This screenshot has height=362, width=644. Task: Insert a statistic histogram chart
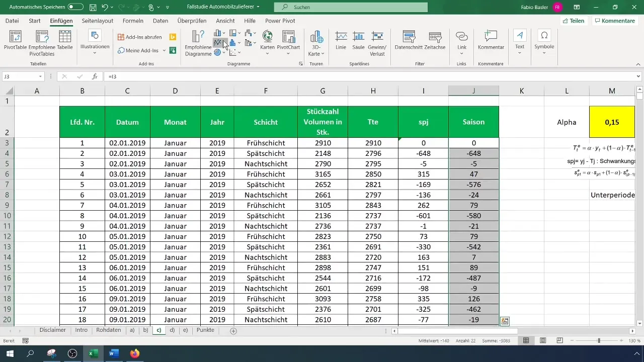click(x=236, y=43)
